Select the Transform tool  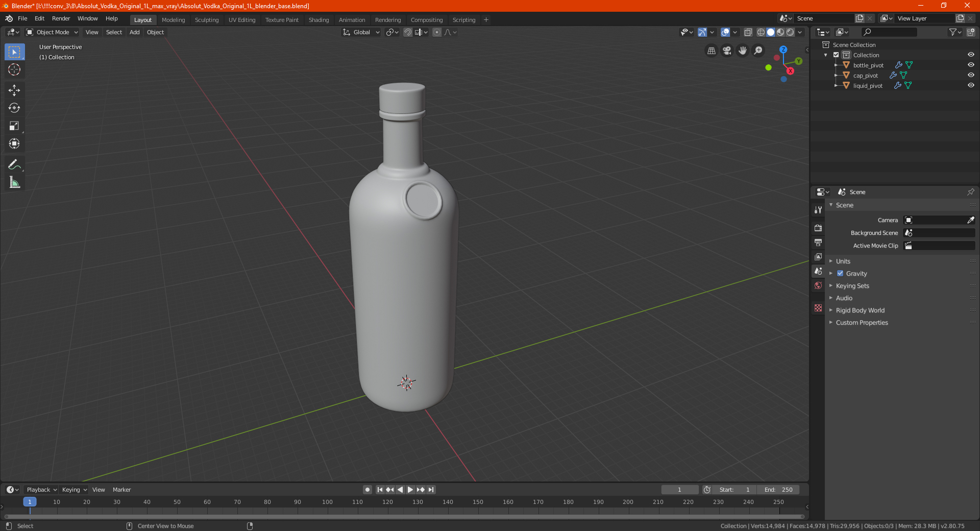tap(14, 144)
